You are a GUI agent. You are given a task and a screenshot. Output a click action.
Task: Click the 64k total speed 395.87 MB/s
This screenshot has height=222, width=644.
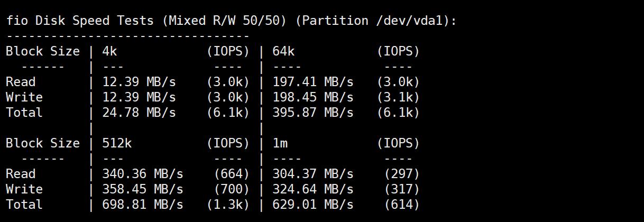[312, 113]
